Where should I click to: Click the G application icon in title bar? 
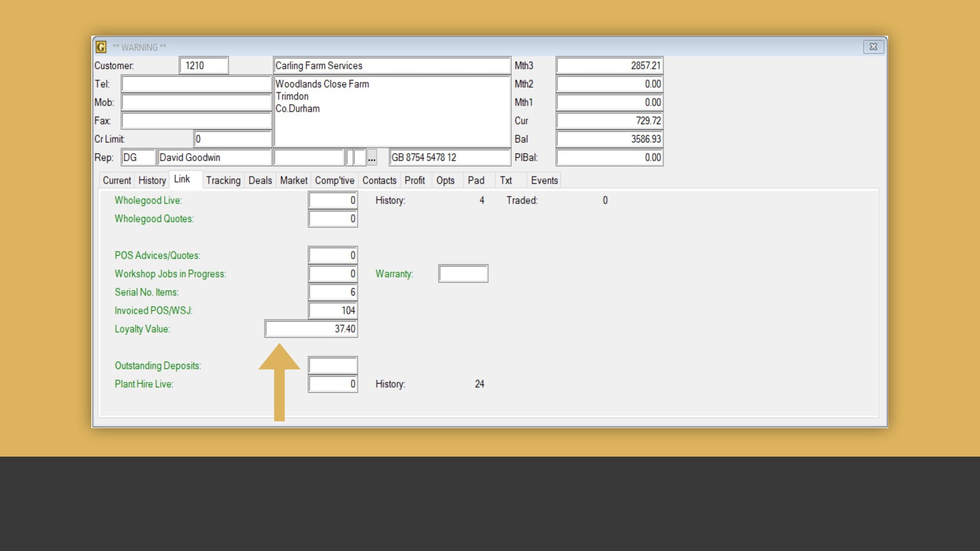coord(101,47)
